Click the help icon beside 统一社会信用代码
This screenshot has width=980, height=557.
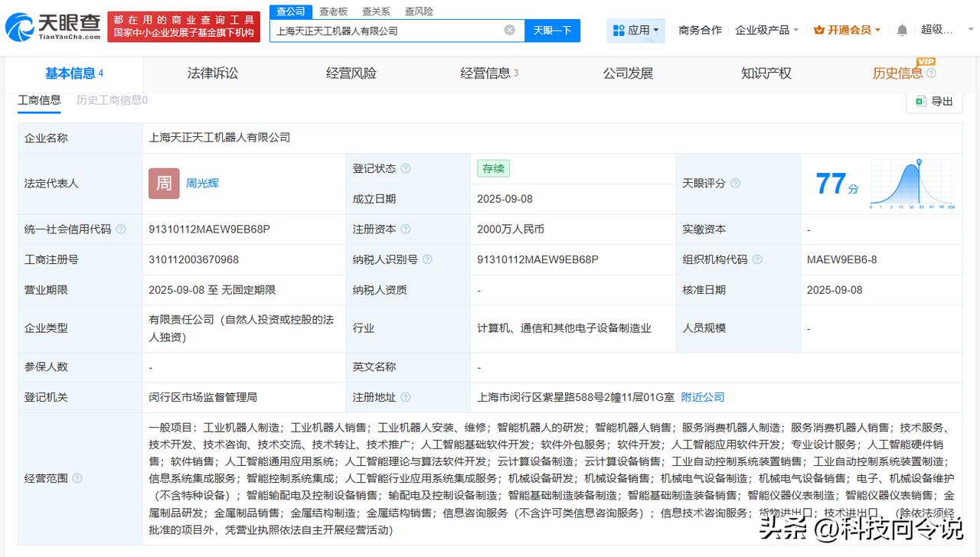pos(121,229)
